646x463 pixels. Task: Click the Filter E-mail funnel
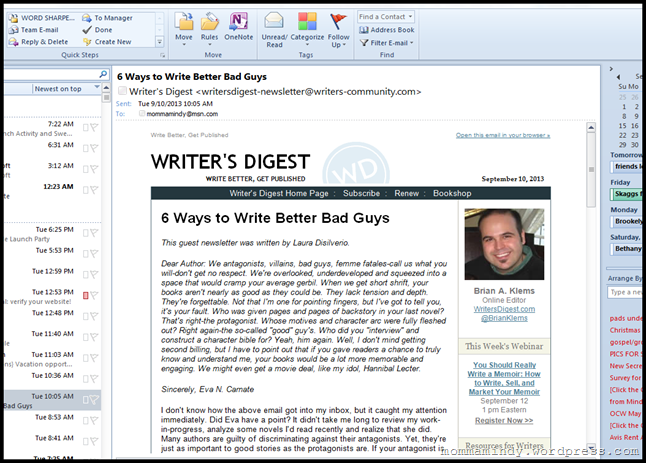coord(364,43)
